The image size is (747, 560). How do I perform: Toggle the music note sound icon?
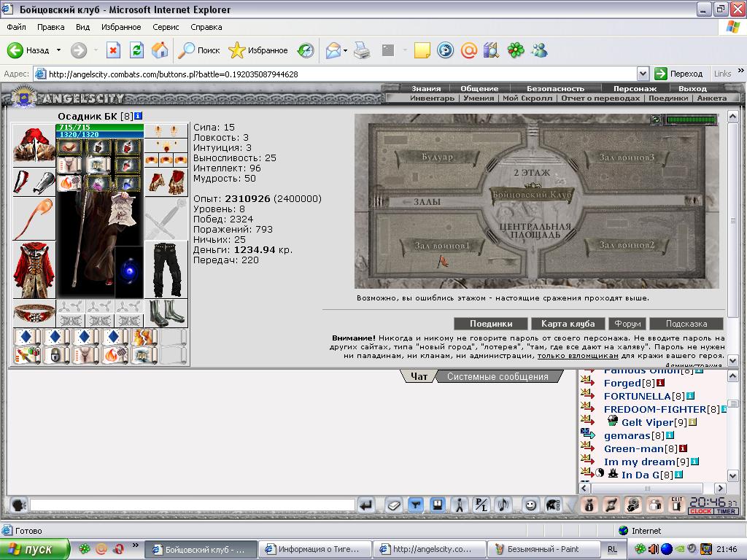tap(503, 505)
